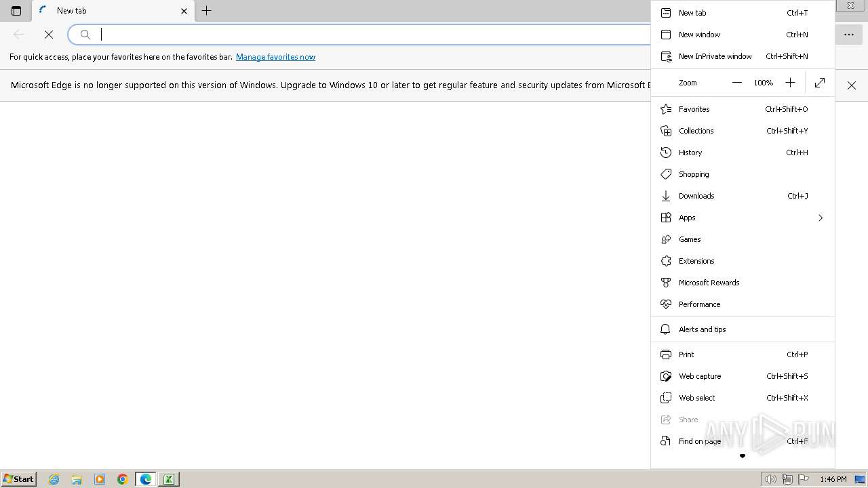Click the Extensions puzzle icon
Screen dimensions: 868x488
(x=666, y=261)
